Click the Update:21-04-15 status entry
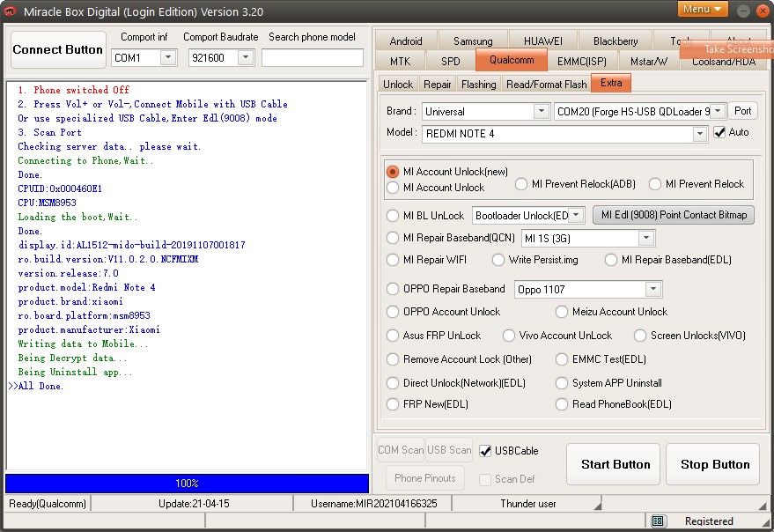774x532 pixels. coord(194,503)
